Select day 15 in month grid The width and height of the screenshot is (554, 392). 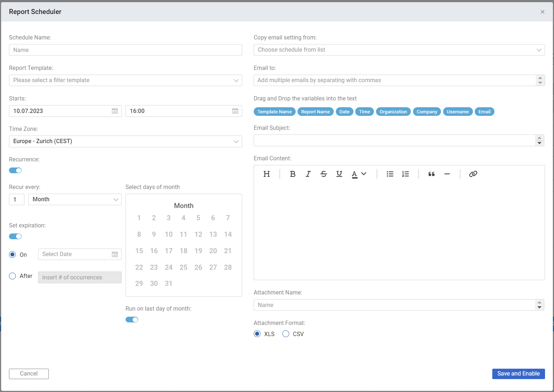[x=139, y=251]
